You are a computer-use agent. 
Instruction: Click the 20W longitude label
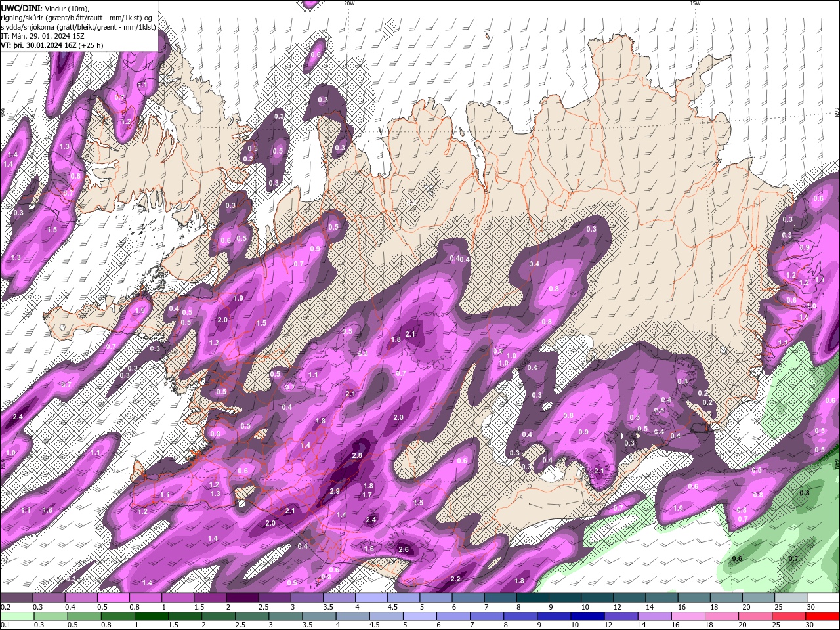click(x=349, y=3)
